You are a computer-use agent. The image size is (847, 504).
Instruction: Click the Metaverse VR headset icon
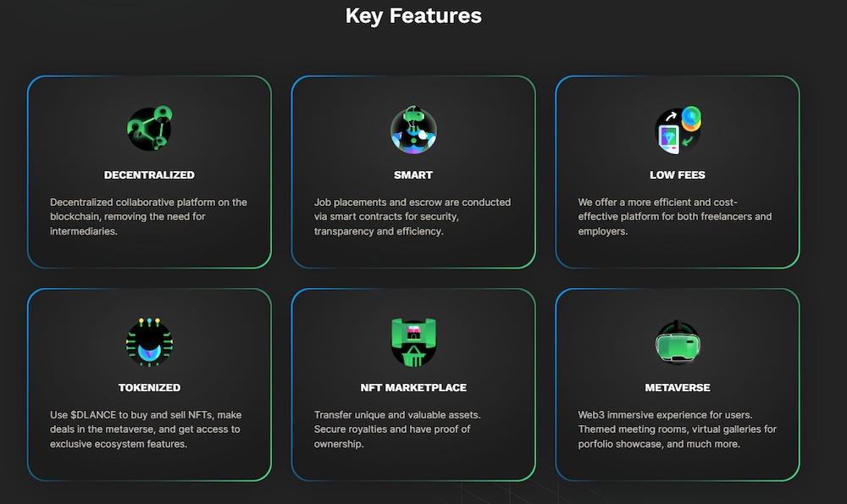(x=678, y=342)
